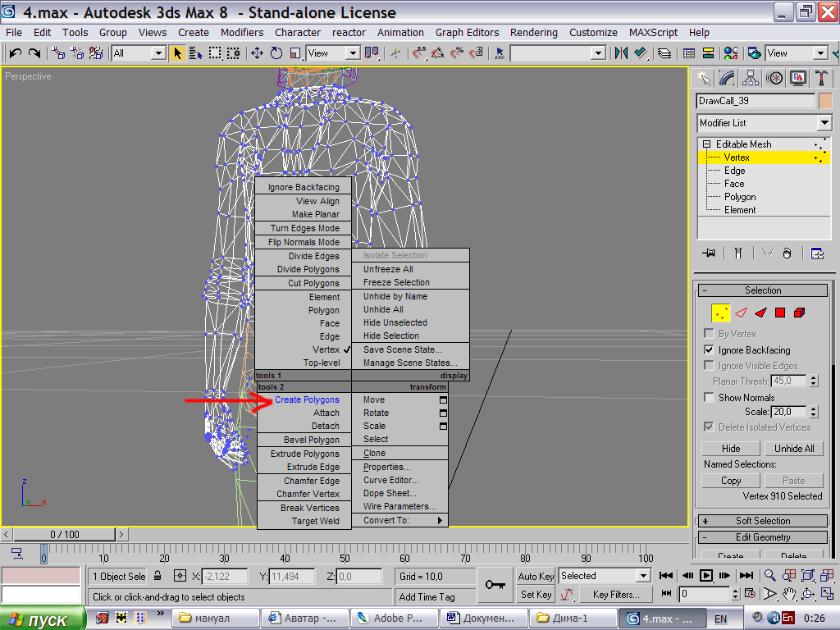
Task: Toggle Delete Isolated Vertices checkbox
Action: click(x=709, y=427)
